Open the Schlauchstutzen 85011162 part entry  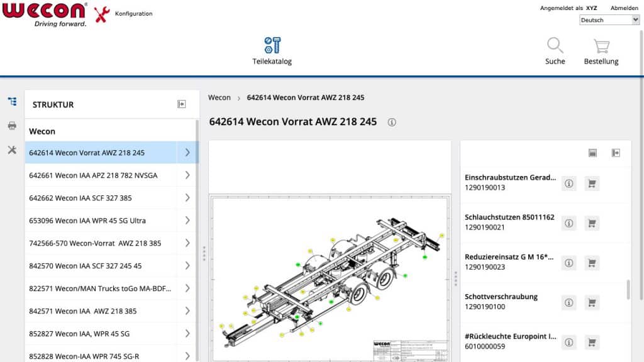click(509, 222)
